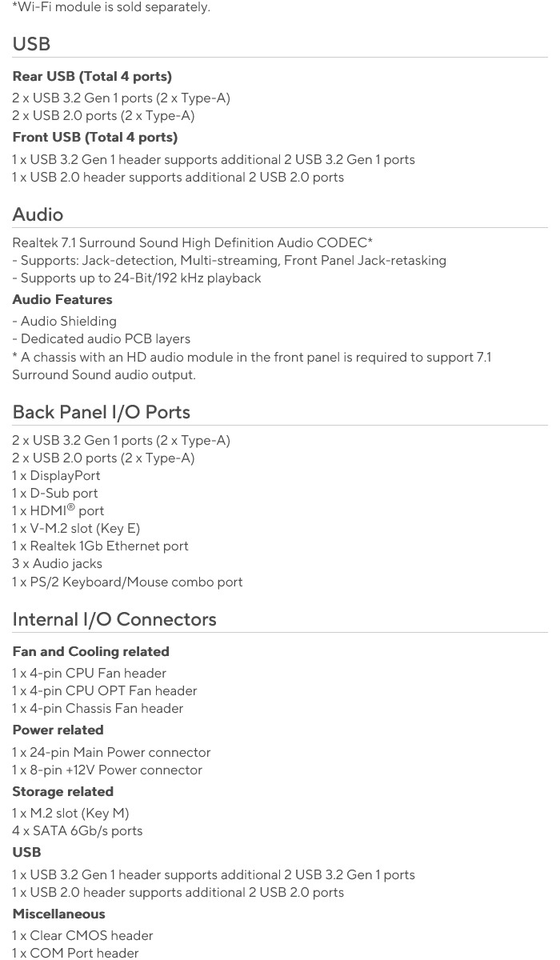This screenshot has width=560, height=960.
Task: Click the Realtek 1Gb Ethernet port line
Action: tap(100, 546)
